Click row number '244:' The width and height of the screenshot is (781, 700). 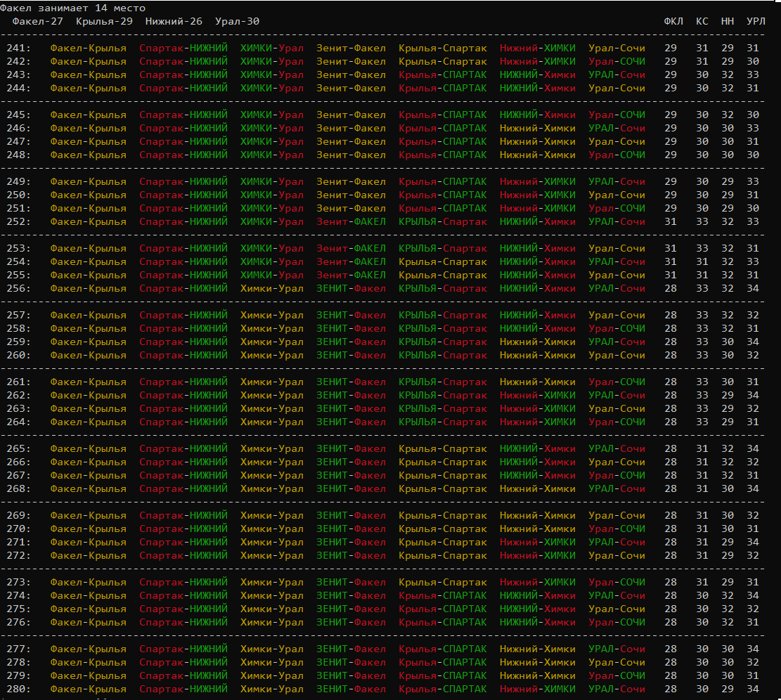18,88
